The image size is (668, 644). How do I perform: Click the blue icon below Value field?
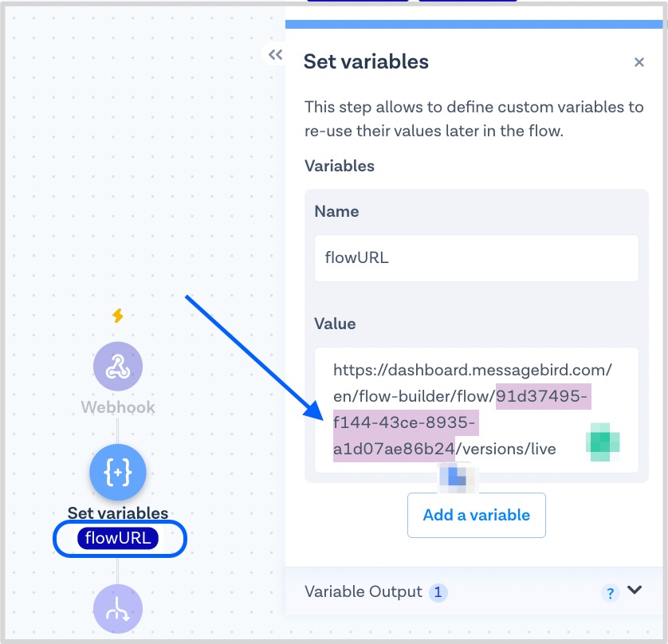(x=457, y=477)
